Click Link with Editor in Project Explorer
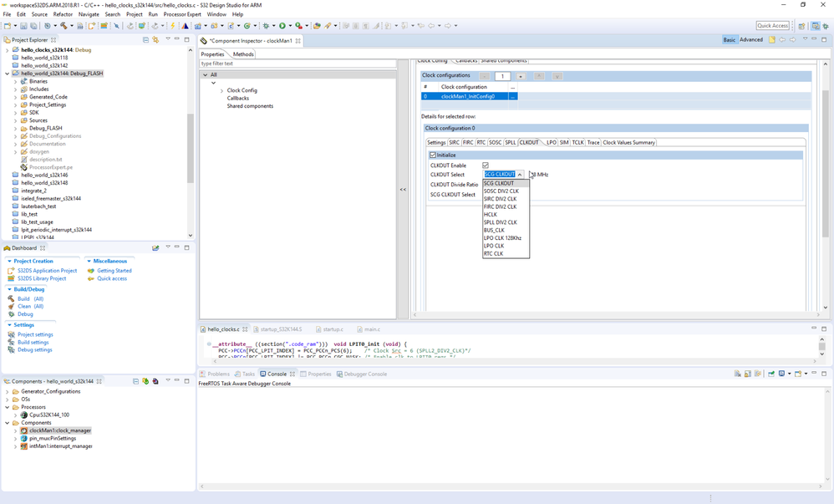 point(155,39)
